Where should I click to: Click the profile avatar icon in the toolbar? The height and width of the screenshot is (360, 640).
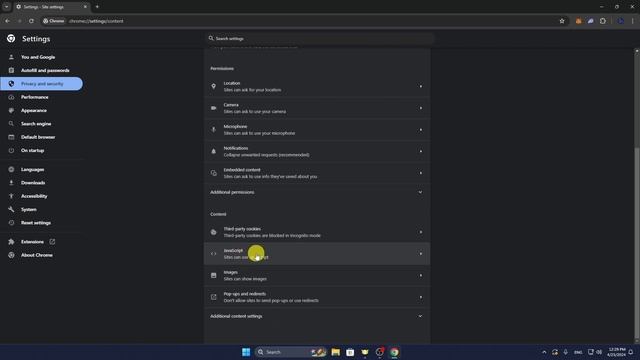620,21
